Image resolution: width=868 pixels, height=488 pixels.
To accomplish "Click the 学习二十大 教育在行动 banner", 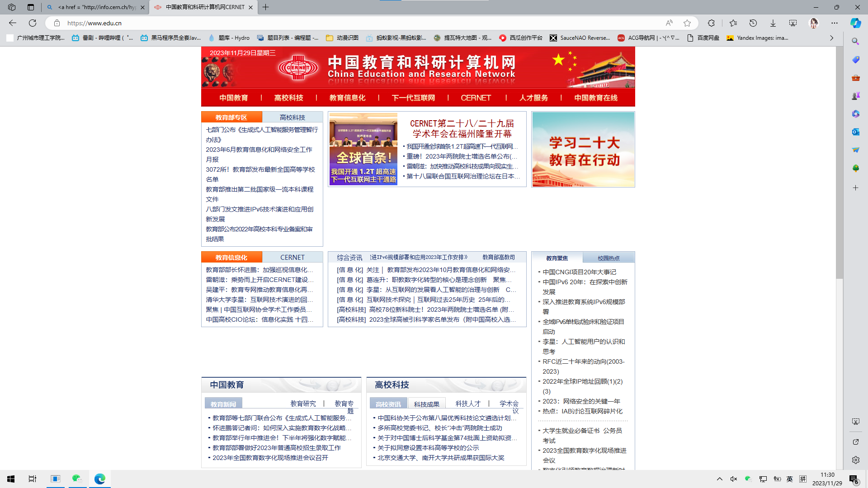I will [x=583, y=150].
